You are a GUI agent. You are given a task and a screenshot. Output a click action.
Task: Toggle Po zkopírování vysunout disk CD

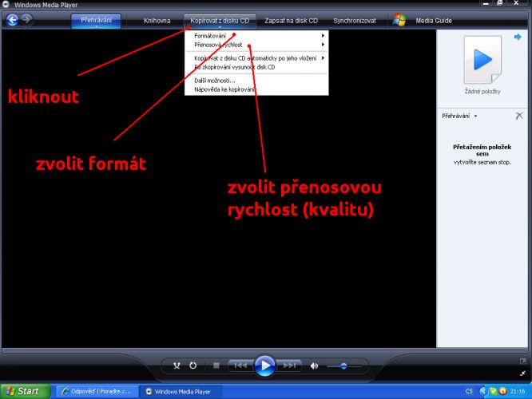click(x=256, y=67)
